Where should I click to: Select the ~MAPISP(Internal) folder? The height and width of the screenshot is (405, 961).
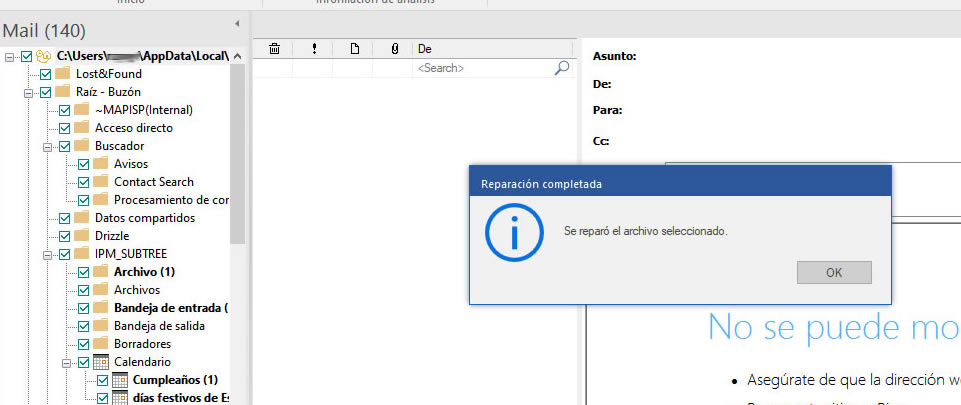[143, 110]
